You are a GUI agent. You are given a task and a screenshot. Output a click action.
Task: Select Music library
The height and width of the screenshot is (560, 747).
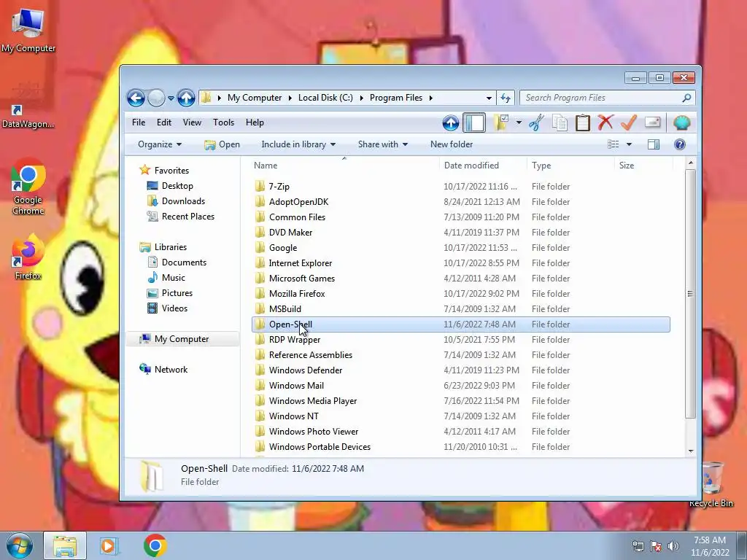coord(166,278)
